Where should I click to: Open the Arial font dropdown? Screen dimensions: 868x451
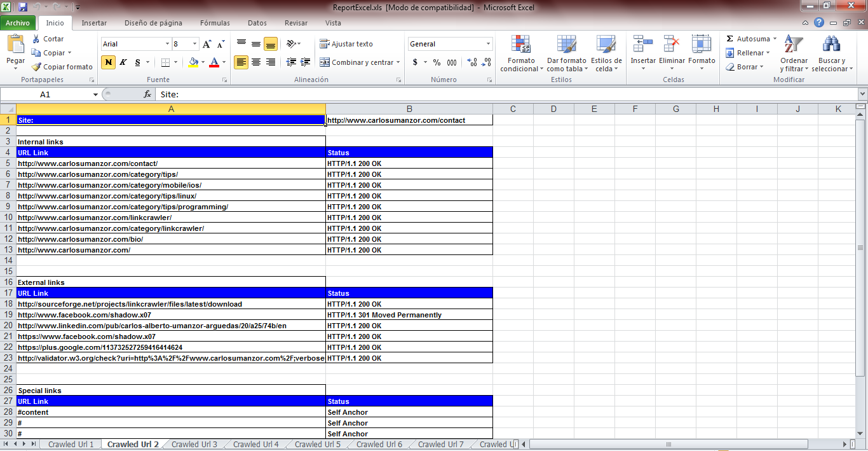click(x=166, y=44)
